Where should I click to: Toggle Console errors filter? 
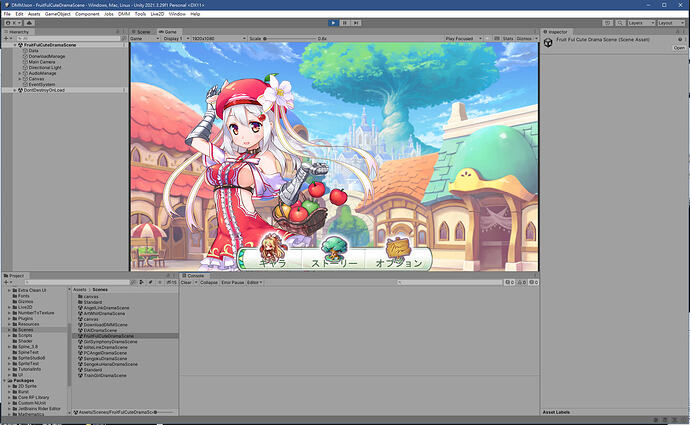pyautogui.click(x=533, y=282)
